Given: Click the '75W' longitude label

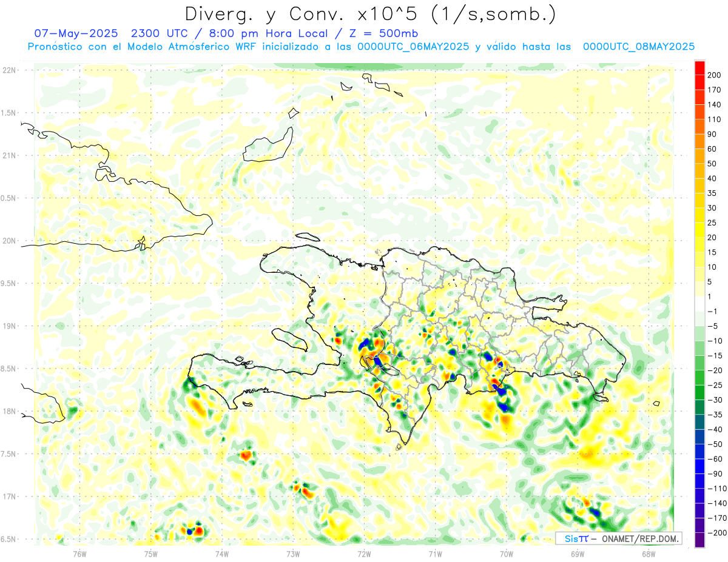Looking at the screenshot, I should click(151, 554).
